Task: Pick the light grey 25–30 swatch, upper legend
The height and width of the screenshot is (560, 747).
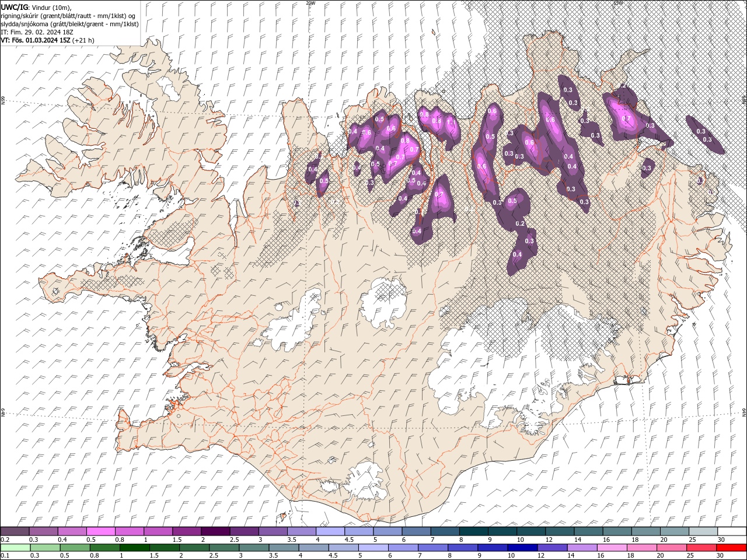Action: coord(704,531)
